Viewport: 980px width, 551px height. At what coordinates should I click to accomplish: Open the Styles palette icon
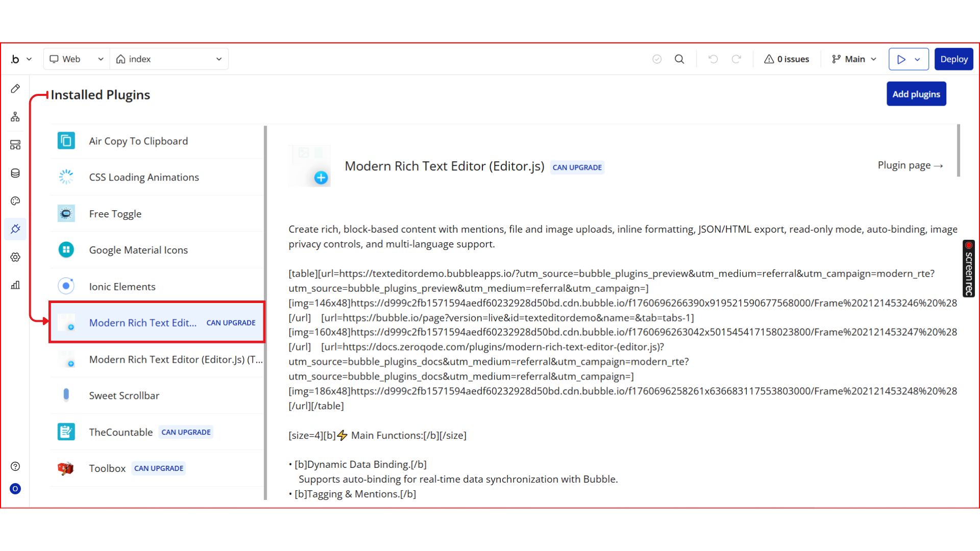pyautogui.click(x=15, y=201)
